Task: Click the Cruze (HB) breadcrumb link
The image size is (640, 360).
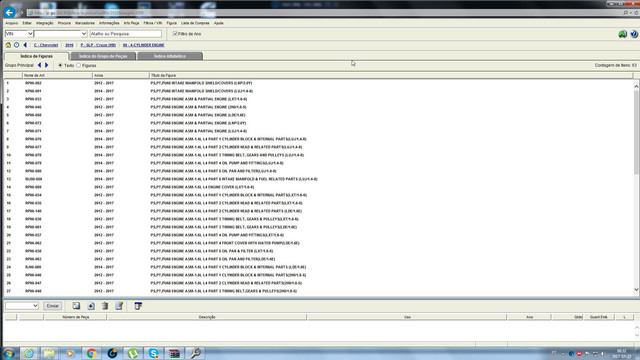Action: point(98,45)
